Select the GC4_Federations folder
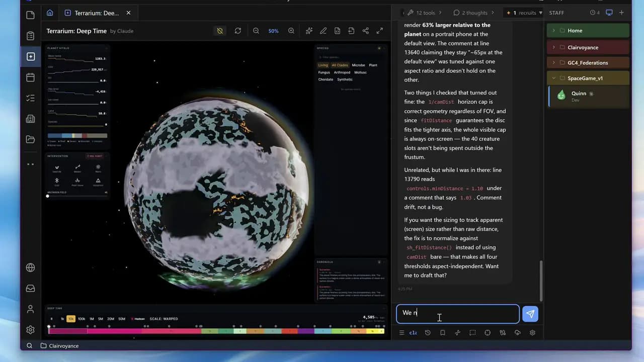Screen dimensions: 644x362 pos(588,63)
